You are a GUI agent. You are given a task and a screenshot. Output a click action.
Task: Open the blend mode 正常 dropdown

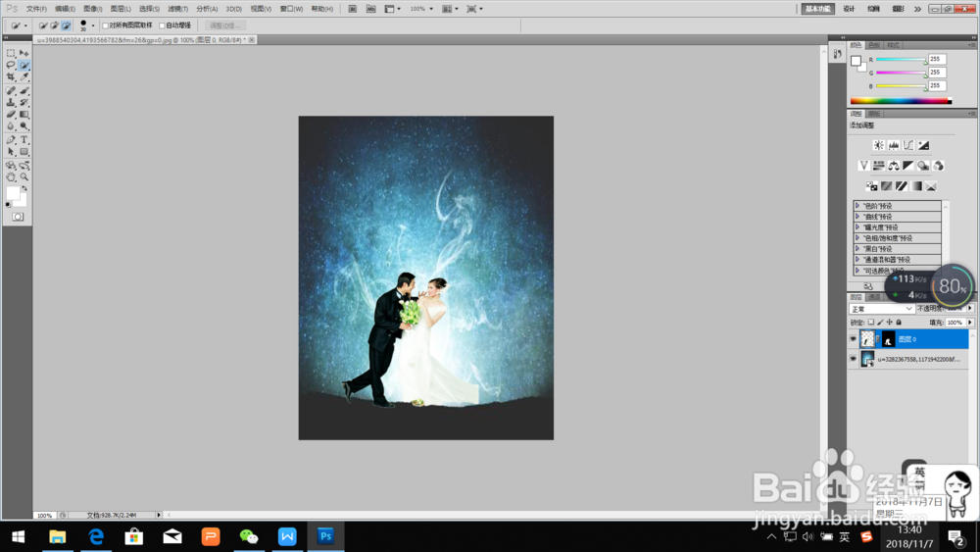point(882,309)
